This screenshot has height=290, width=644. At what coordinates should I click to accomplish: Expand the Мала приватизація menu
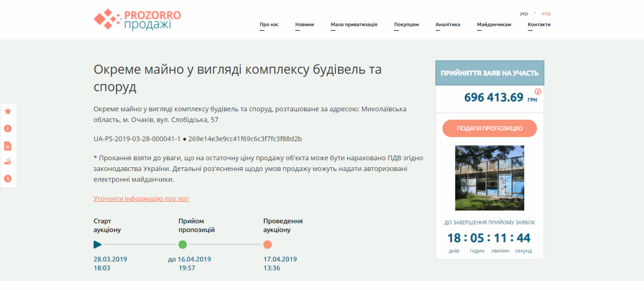(x=354, y=24)
